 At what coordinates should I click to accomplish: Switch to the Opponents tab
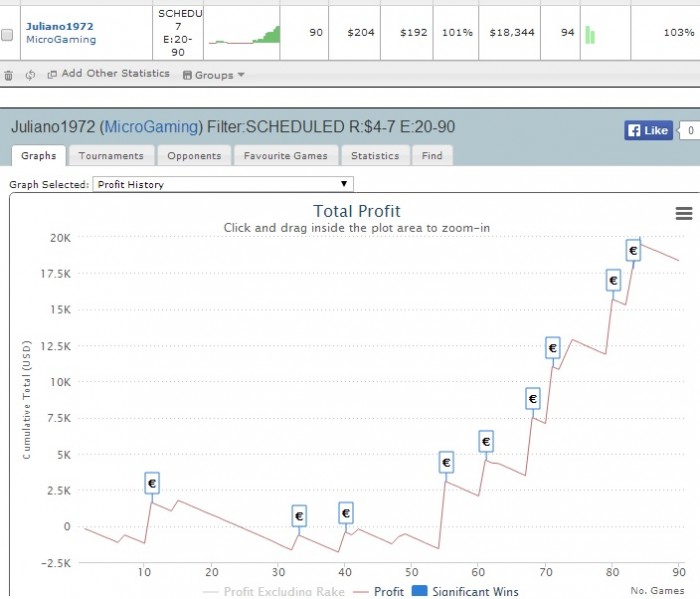194,156
